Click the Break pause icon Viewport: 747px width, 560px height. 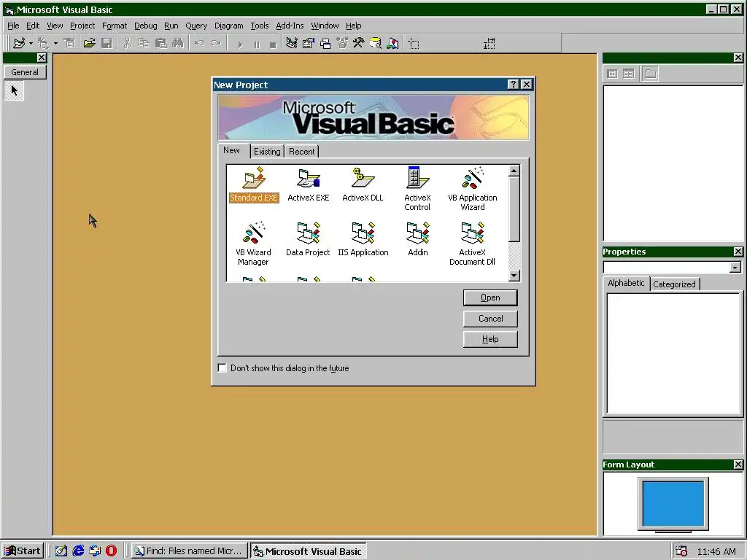pyautogui.click(x=257, y=44)
